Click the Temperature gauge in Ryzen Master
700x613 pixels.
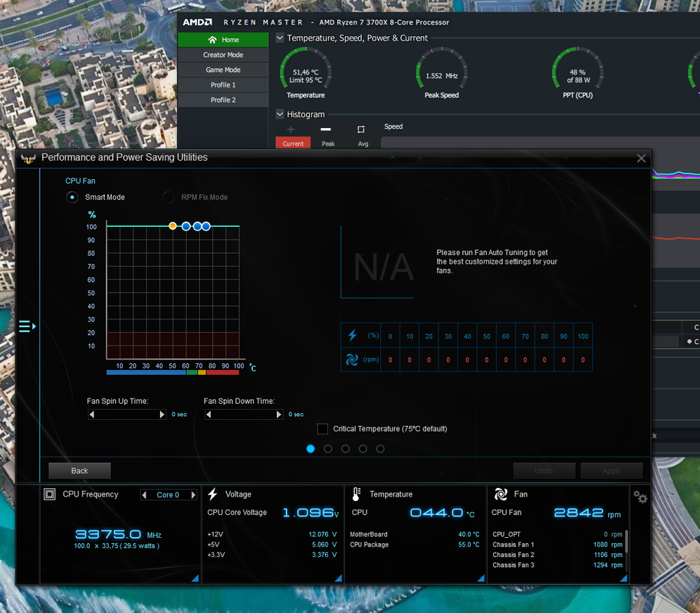(305, 73)
